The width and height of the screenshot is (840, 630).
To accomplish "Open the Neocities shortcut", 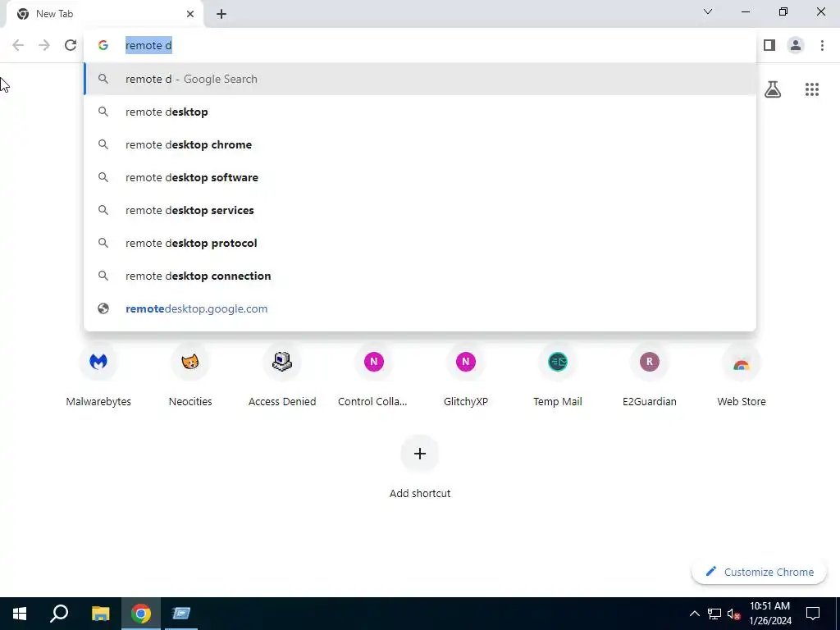I will point(190,375).
